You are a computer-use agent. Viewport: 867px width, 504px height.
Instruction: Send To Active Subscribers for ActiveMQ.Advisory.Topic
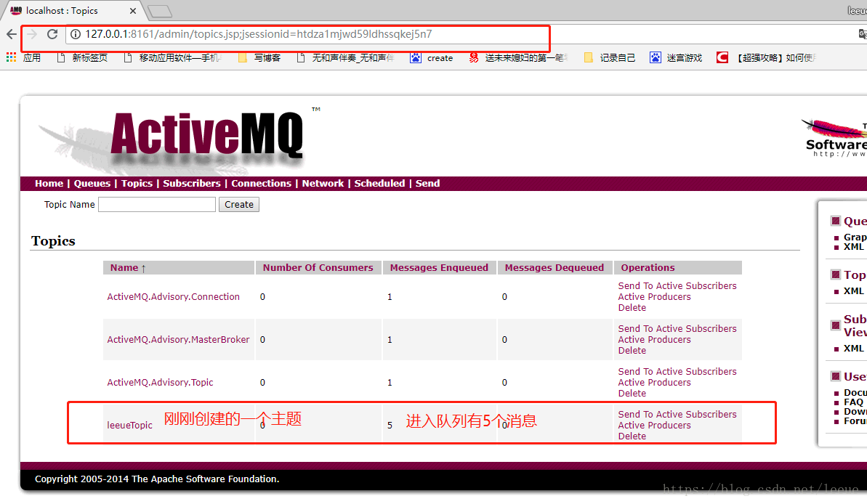677,371
